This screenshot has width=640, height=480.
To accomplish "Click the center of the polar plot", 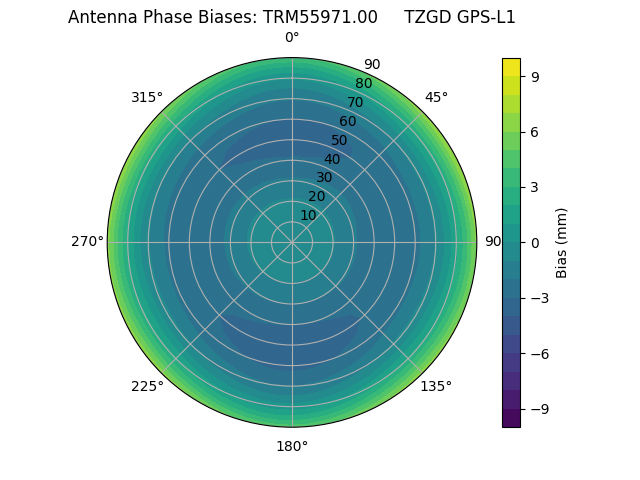I will click(x=292, y=242).
